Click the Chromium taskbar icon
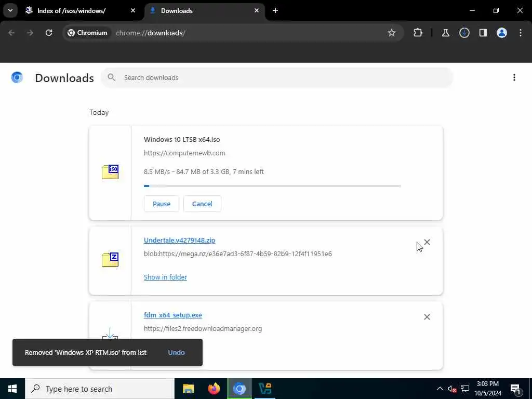Viewport: 532px width, 399px height. point(239,389)
